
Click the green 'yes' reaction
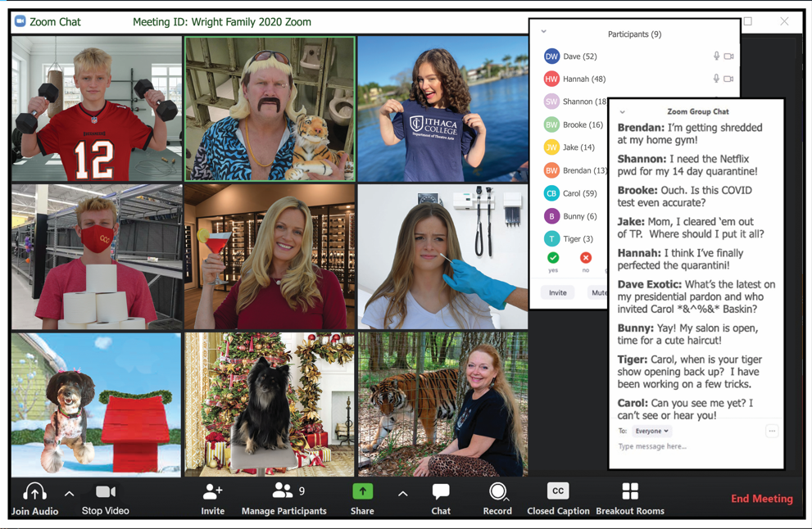(553, 258)
